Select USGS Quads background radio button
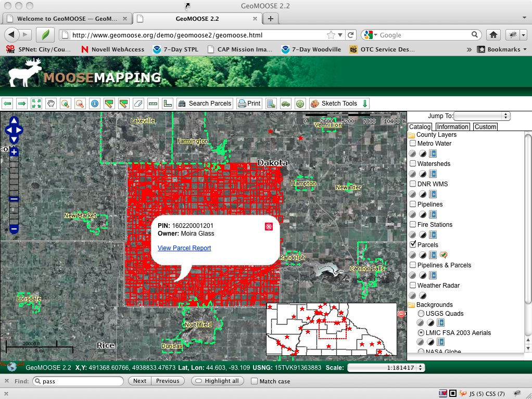 point(421,314)
